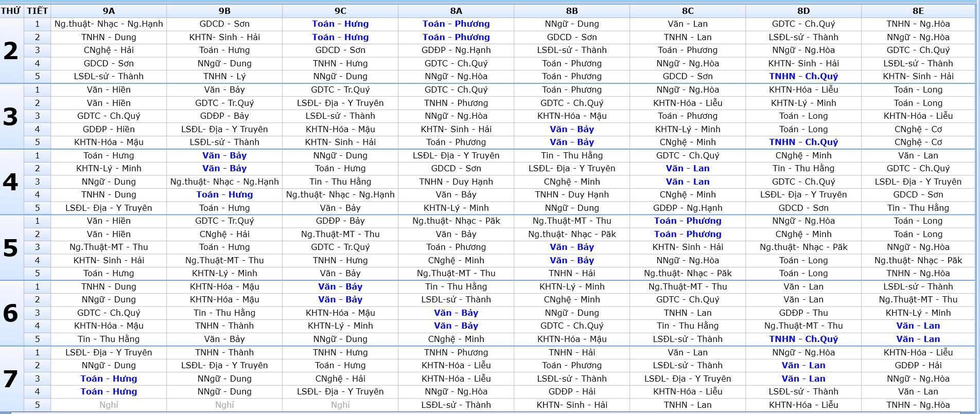This screenshot has height=414, width=980.
Task: Click GDĐP - Hải cell in column 8E
Action: pos(918,365)
